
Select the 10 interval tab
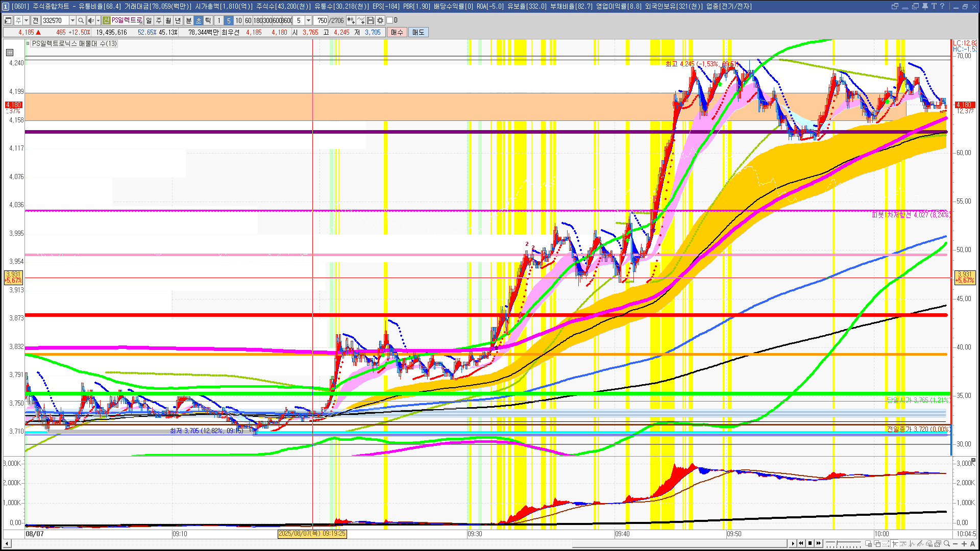coord(238,20)
